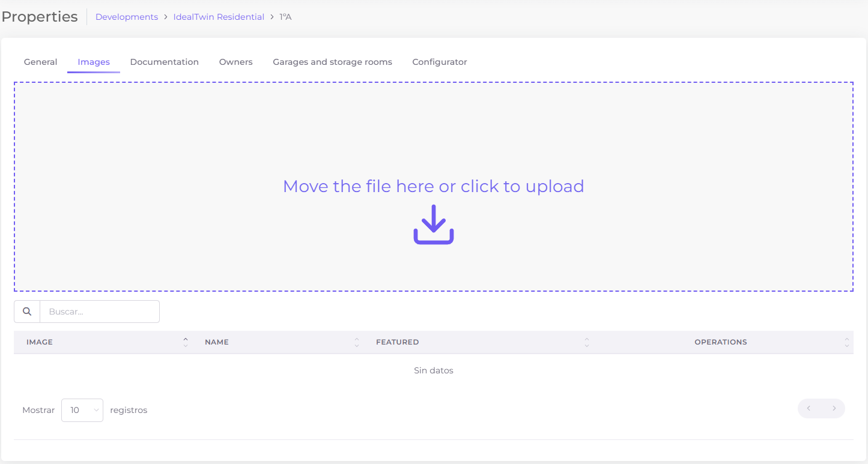The width and height of the screenshot is (868, 464).
Task: Switch to the Configurator tab
Action: [439, 62]
